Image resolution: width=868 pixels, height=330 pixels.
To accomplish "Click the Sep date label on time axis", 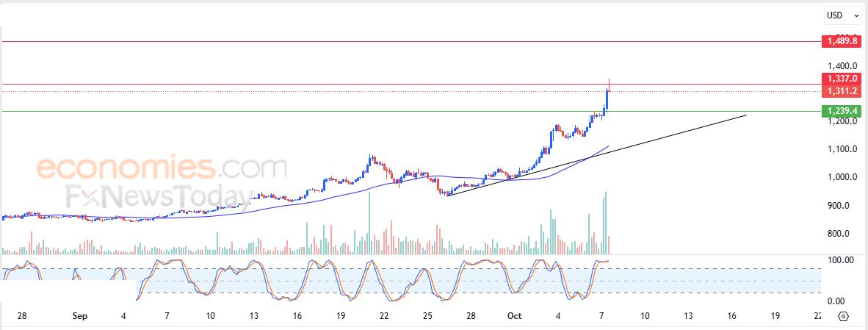I will pyautogui.click(x=80, y=316).
